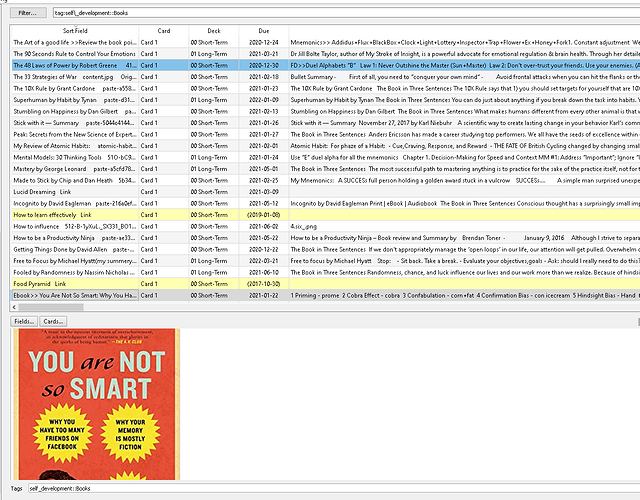Click 'Bullet Summary' answer text in 33 Strategies row
The image size is (640, 500).
point(313,77)
